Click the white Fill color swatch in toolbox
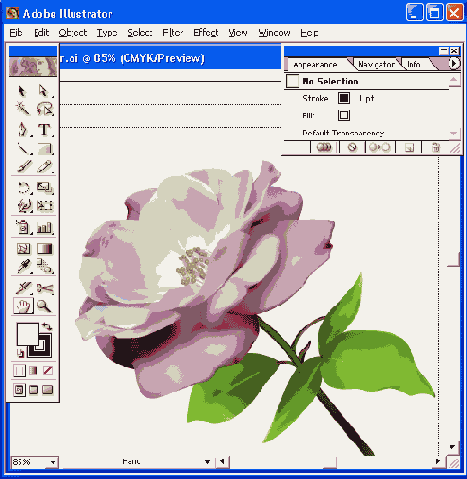 coord(28,334)
